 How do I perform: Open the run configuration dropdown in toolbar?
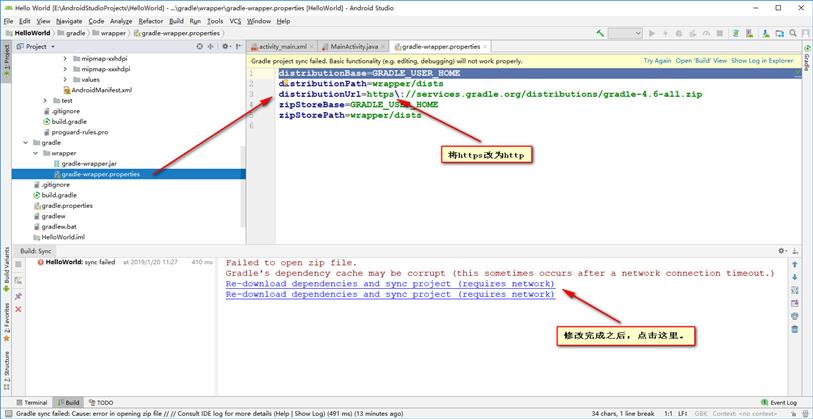click(x=625, y=33)
